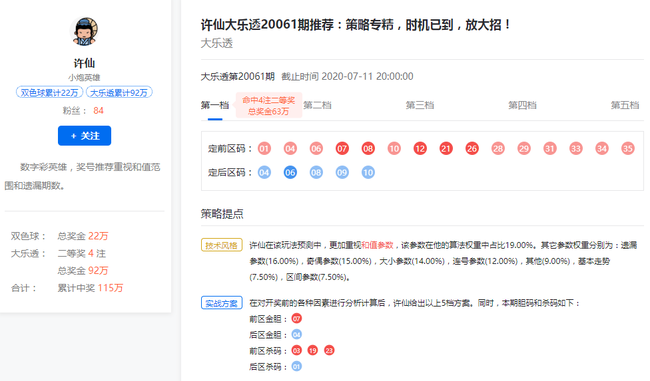
Task: Select the 双色球累计22万 badge
Action: pos(49,92)
